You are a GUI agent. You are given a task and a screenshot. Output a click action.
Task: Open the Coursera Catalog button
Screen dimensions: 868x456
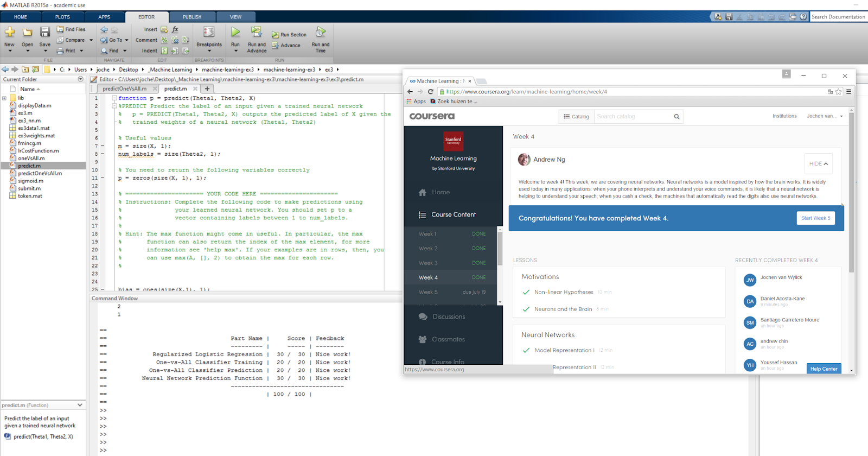point(576,117)
